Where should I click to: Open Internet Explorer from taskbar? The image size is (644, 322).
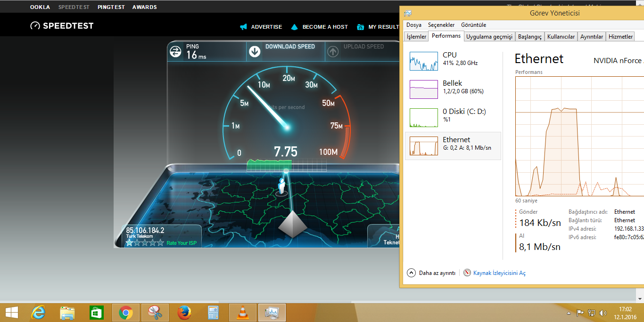tap(38, 313)
